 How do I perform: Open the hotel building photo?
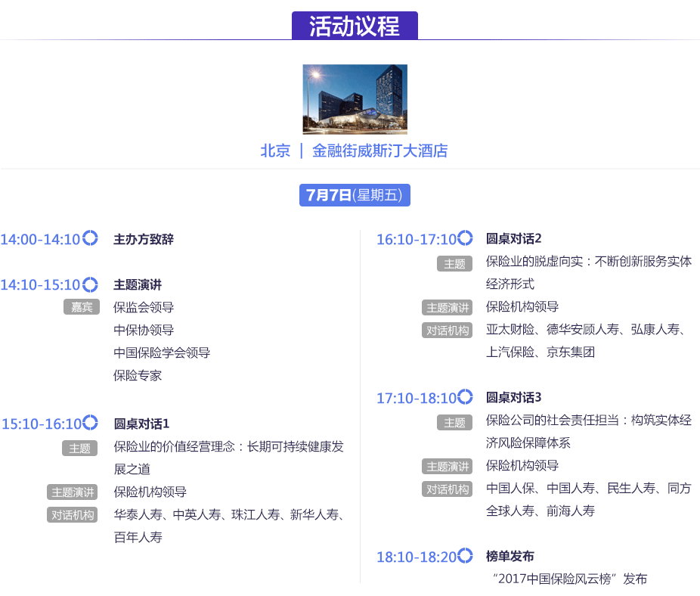[355, 99]
